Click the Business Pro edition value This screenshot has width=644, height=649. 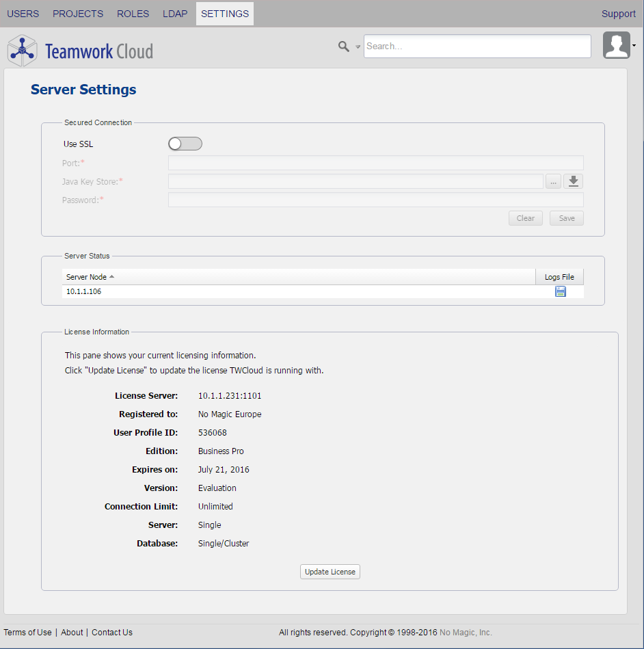pos(221,451)
